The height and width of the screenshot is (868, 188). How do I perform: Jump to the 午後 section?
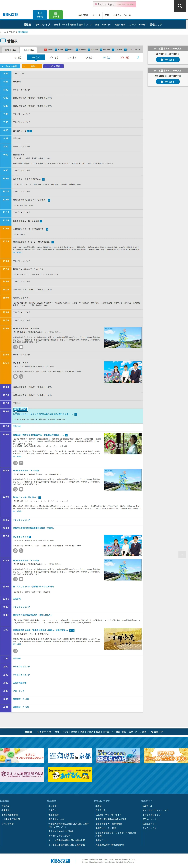pos(32,66)
